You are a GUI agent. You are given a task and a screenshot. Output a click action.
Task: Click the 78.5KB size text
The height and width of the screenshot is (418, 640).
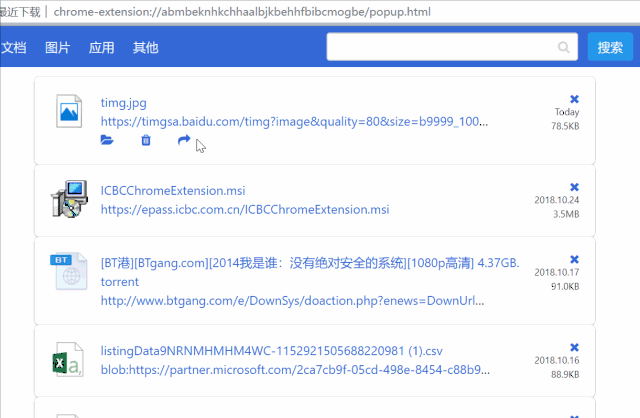(565, 126)
